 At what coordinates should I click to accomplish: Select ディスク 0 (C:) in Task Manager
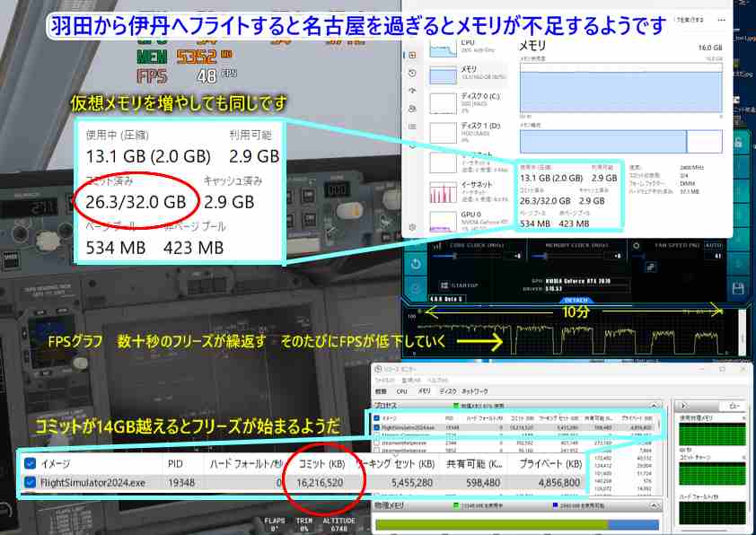(467, 103)
